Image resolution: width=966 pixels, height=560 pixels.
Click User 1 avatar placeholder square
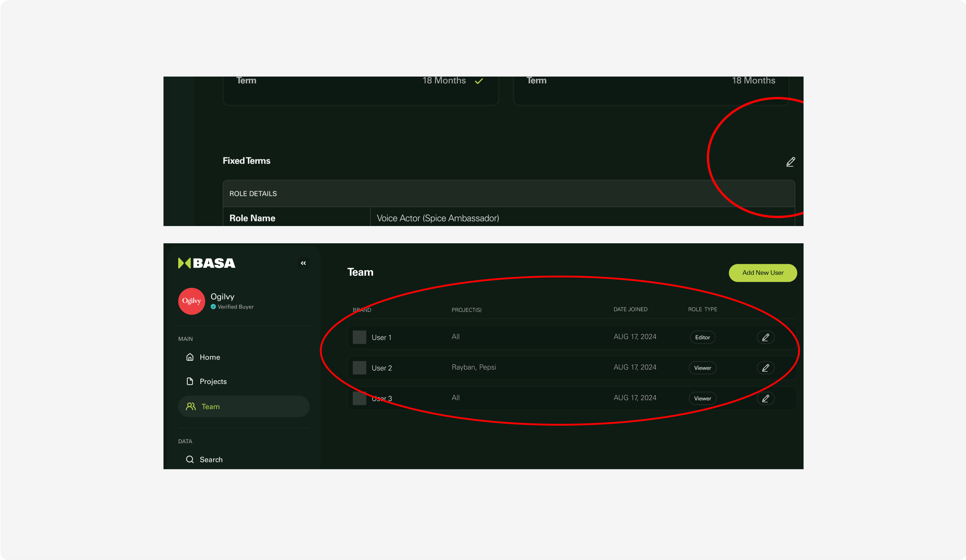[359, 337]
